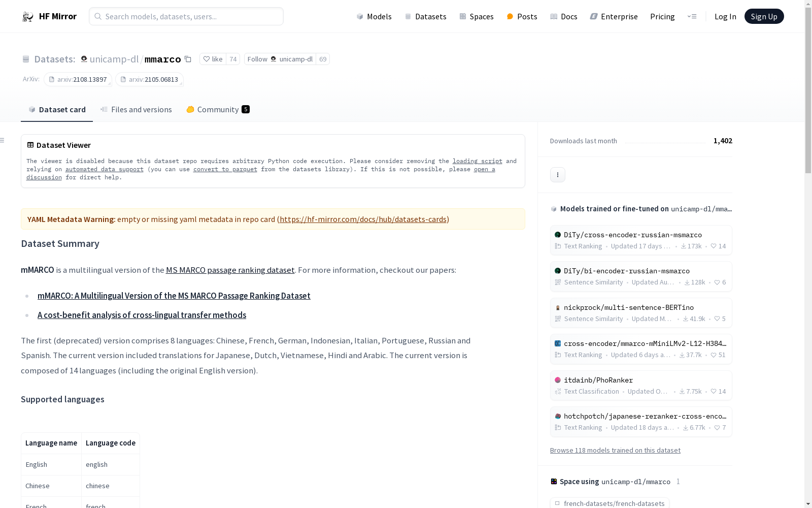Click the heart like button
The height and width of the screenshot is (508, 812).
213,59
